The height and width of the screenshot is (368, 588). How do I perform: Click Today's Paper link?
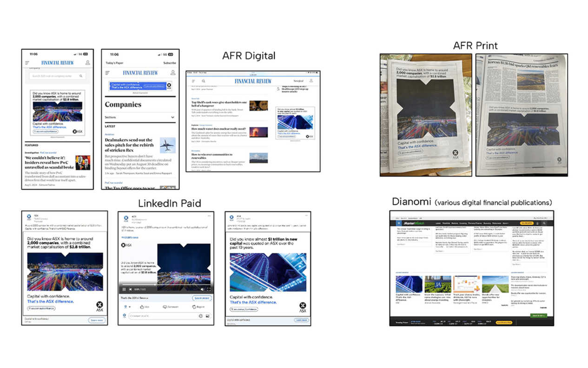pyautogui.click(x=114, y=63)
